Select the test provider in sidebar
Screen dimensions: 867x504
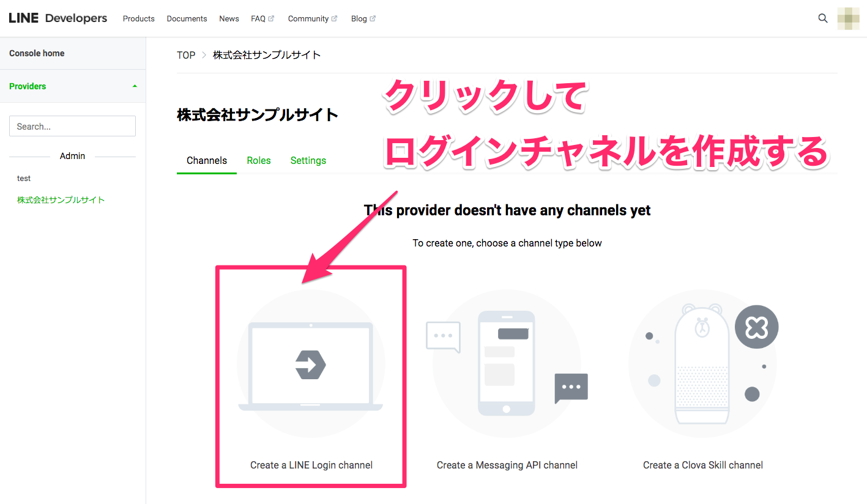24,179
